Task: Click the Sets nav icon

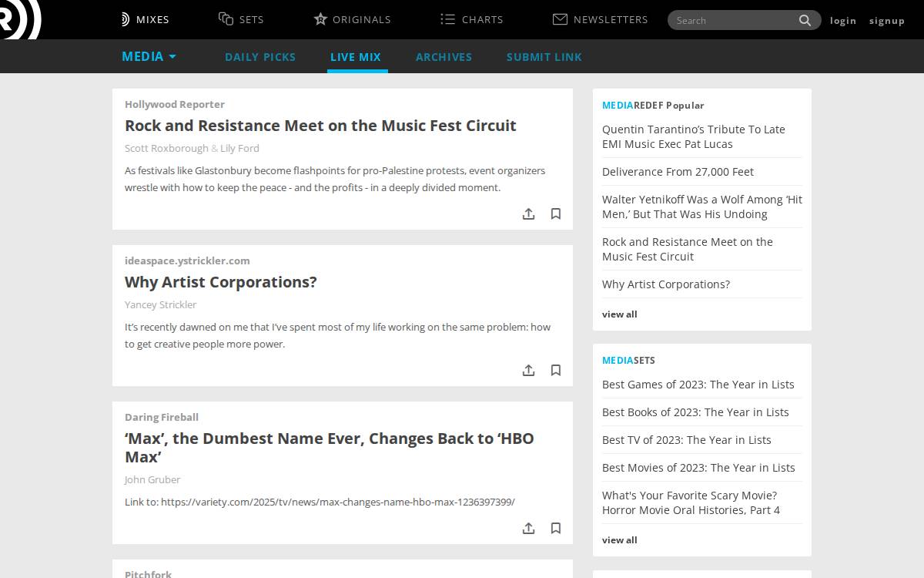Action: coord(226,18)
